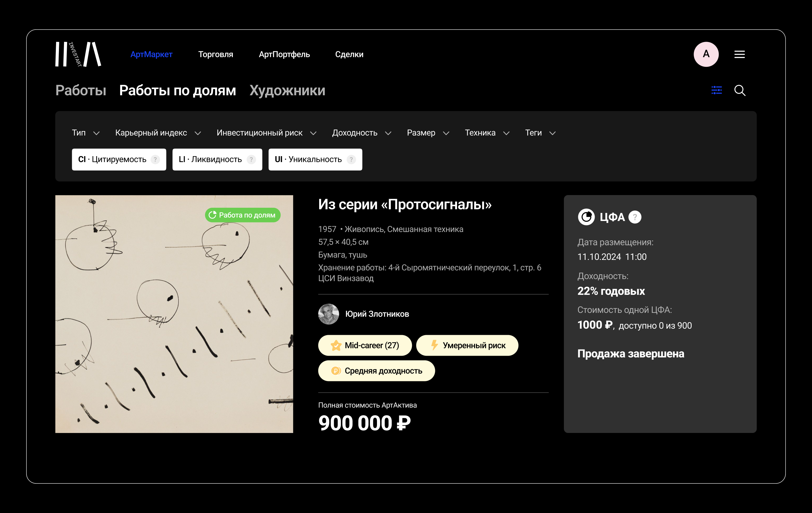The width and height of the screenshot is (812, 513).
Task: Click 1000 ₽ token price
Action: click(595, 325)
